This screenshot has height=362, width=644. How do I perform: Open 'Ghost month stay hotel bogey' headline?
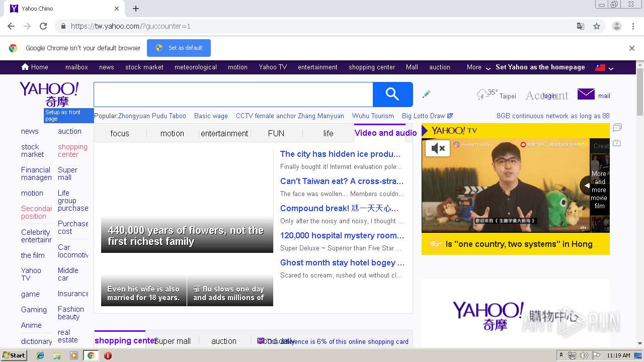point(342,262)
